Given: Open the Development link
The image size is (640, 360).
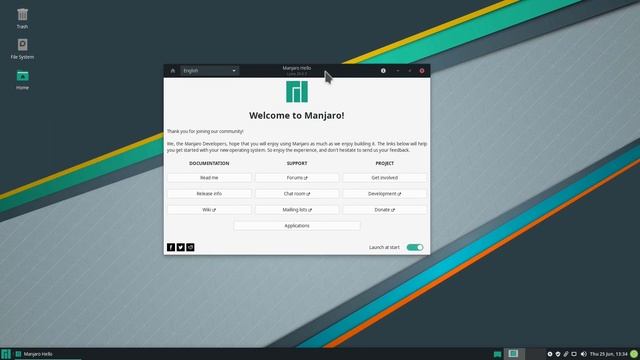Looking at the screenshot, I should point(384,193).
